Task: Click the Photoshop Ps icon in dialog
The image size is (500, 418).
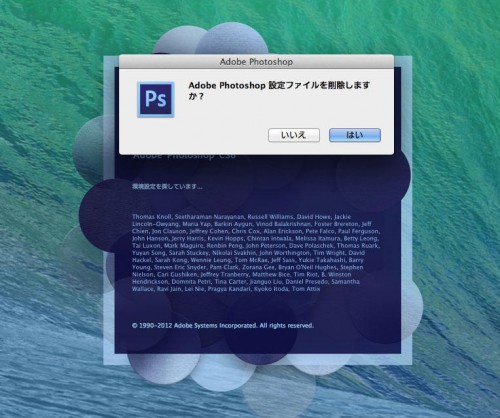Action: pos(156,99)
